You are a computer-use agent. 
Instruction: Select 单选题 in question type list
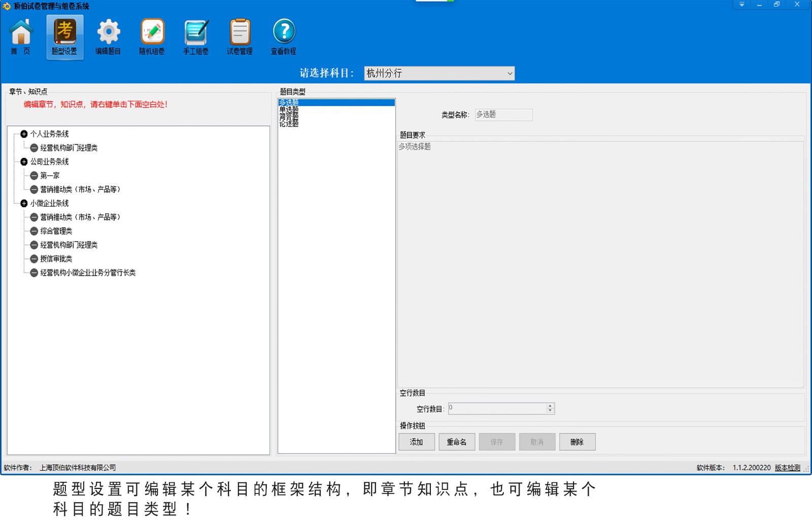pos(289,109)
